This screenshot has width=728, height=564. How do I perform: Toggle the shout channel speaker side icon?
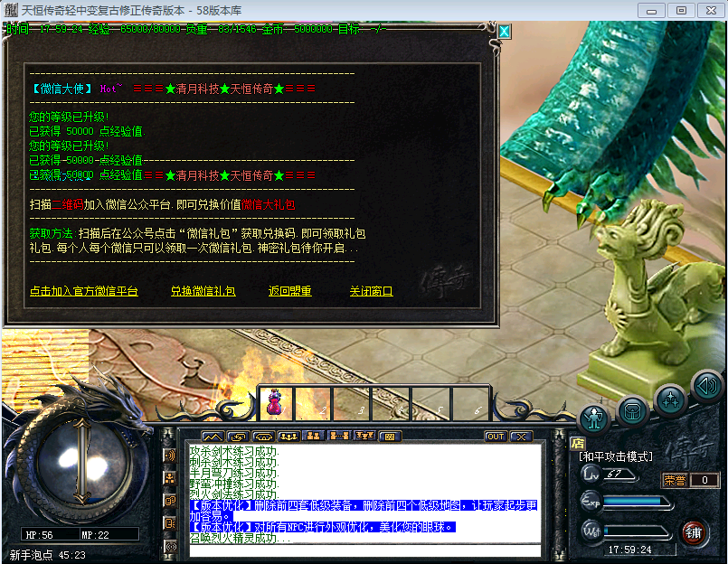point(169,456)
